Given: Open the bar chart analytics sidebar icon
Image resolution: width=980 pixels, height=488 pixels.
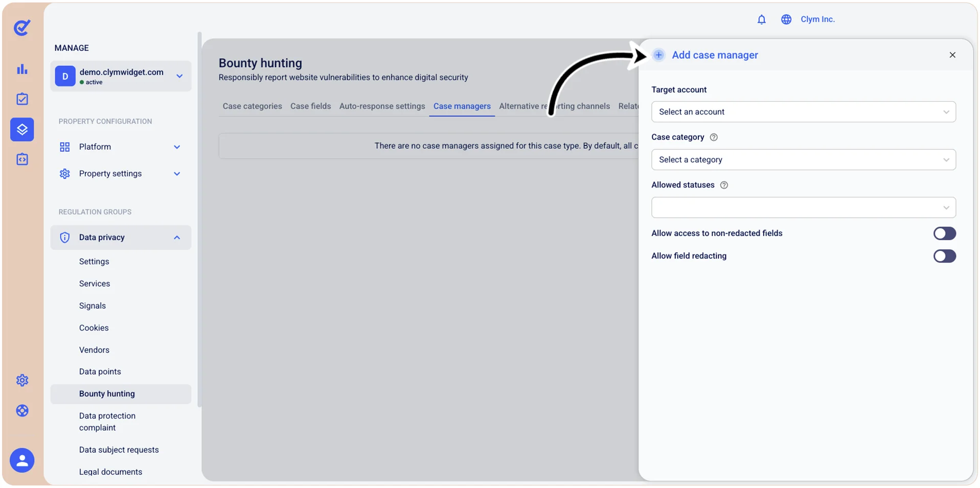Looking at the screenshot, I should coord(22,69).
